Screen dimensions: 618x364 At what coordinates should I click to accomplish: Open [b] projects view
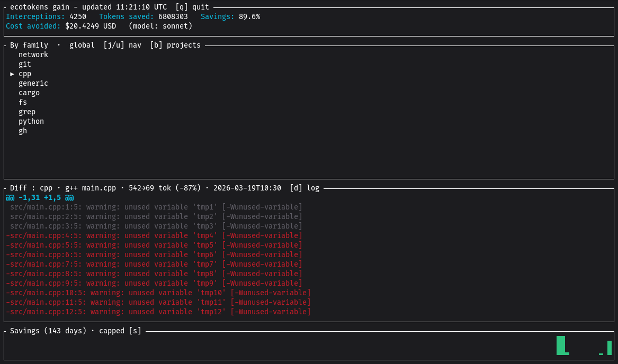click(175, 46)
